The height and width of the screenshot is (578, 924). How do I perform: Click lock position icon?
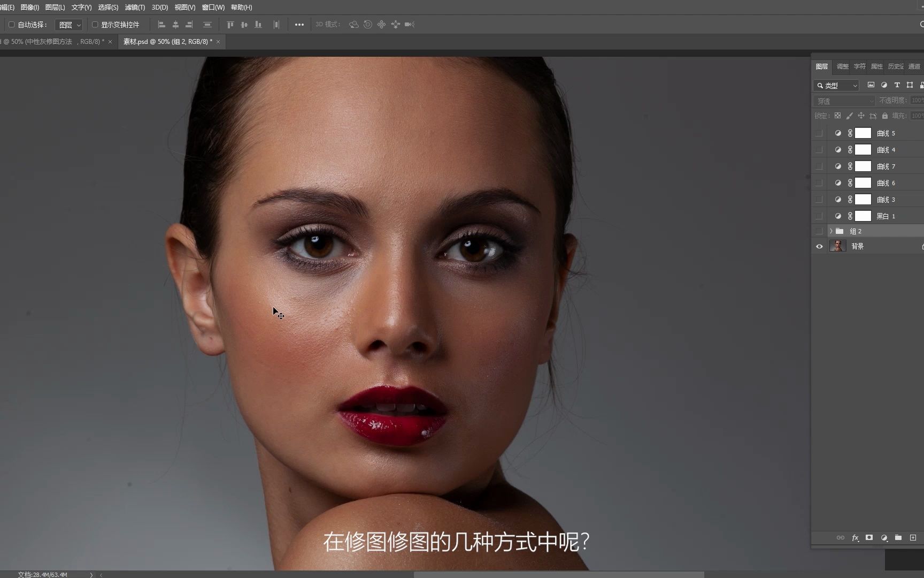click(x=861, y=116)
